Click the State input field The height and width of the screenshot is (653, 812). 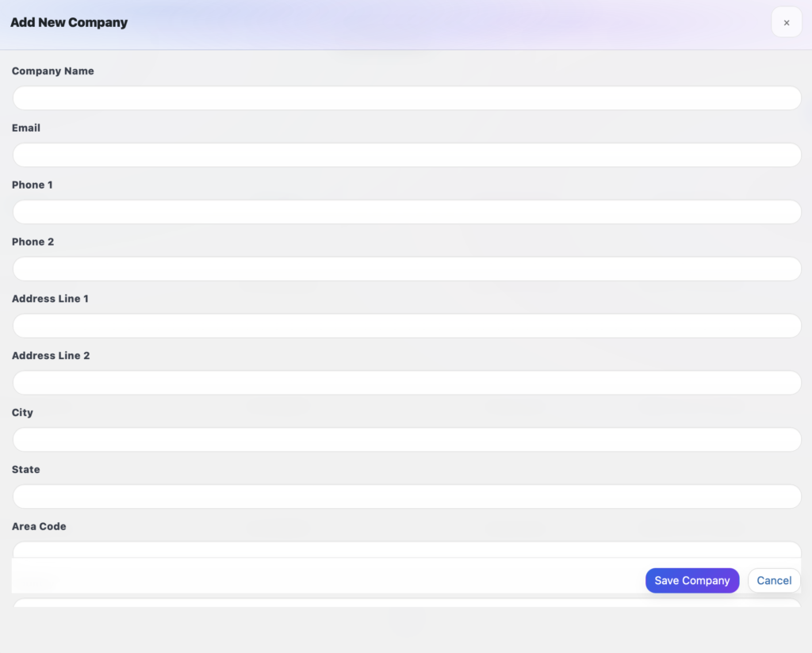coord(406,496)
